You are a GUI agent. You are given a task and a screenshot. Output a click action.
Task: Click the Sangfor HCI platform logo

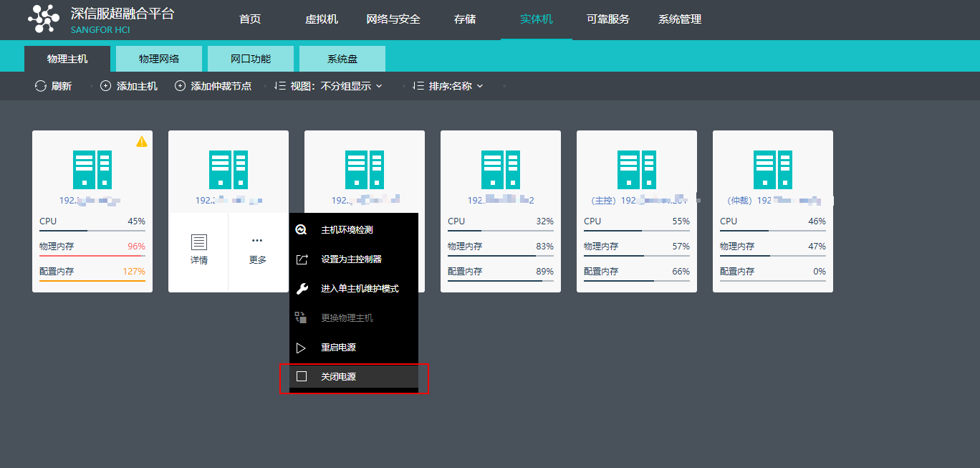[x=43, y=19]
